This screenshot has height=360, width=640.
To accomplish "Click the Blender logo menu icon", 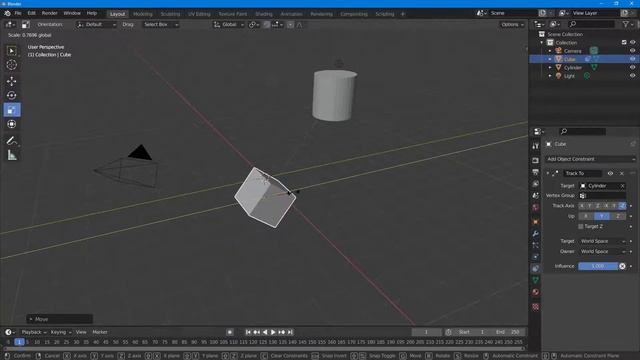I will pos(7,13).
